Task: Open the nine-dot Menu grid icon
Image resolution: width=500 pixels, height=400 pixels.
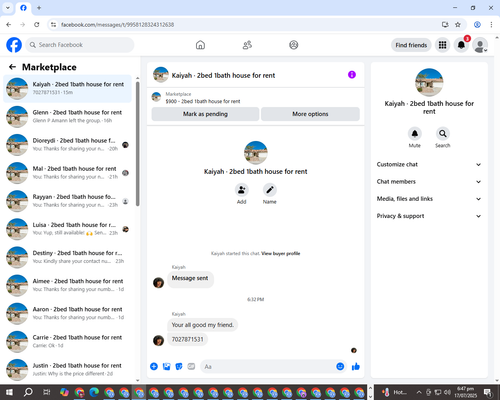Action: pyautogui.click(x=442, y=45)
